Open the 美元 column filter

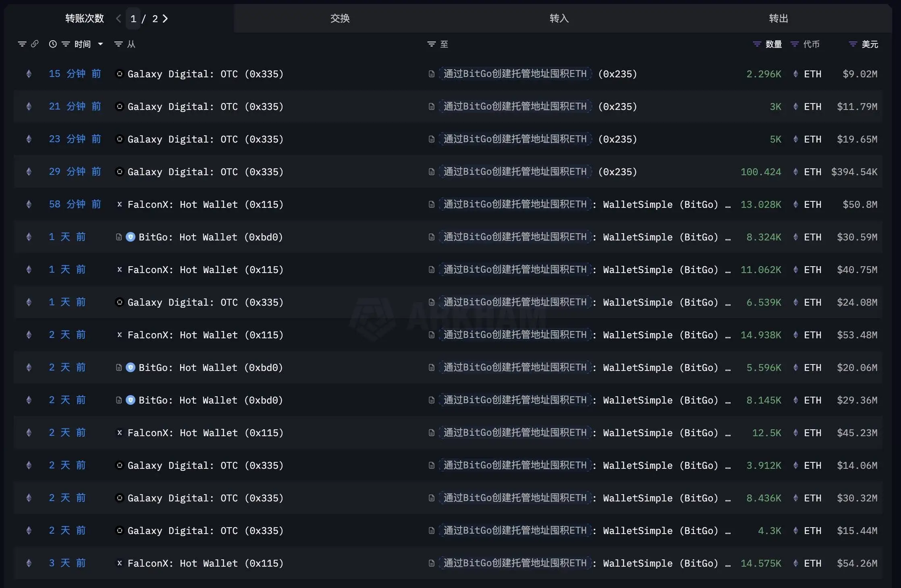[x=852, y=44]
